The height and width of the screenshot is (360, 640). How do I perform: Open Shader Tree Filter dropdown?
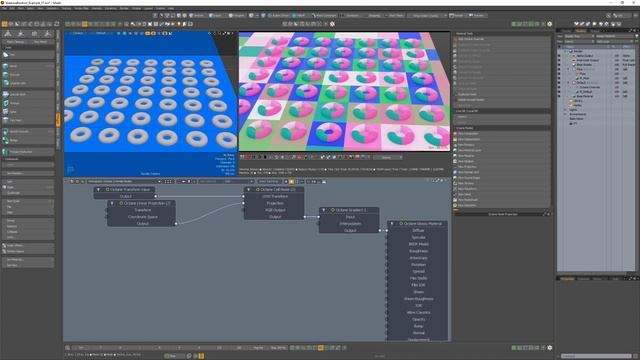click(580, 41)
